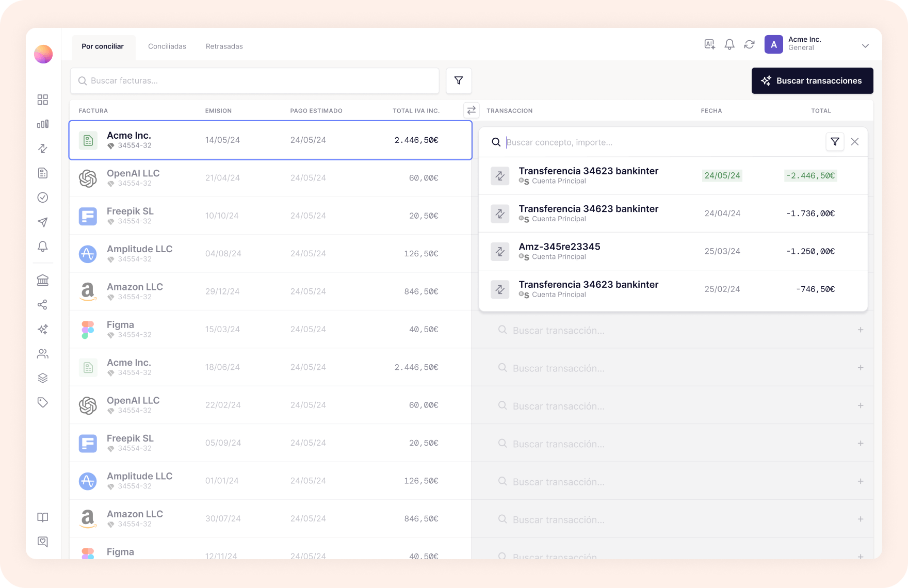This screenshot has height=588, width=908.
Task: Switch to the Conciliadas tab
Action: [x=167, y=46]
